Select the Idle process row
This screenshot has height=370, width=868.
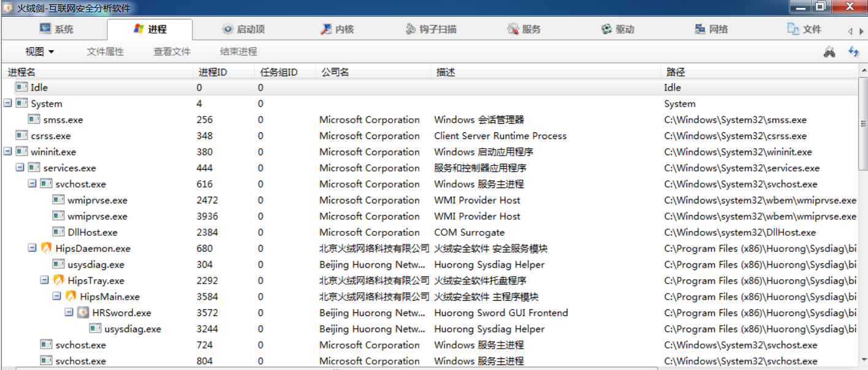(430, 88)
